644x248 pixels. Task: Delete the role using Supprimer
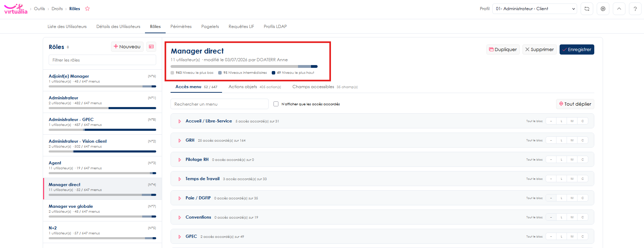coord(539,49)
